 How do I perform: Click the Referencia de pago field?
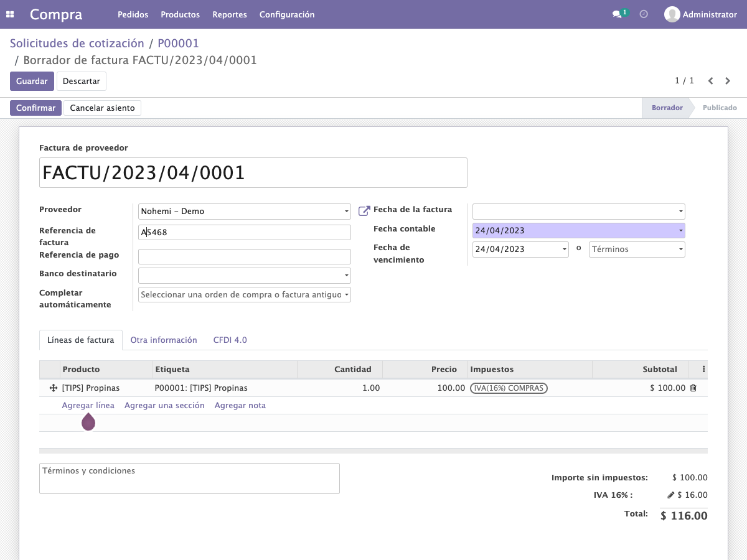(245, 257)
